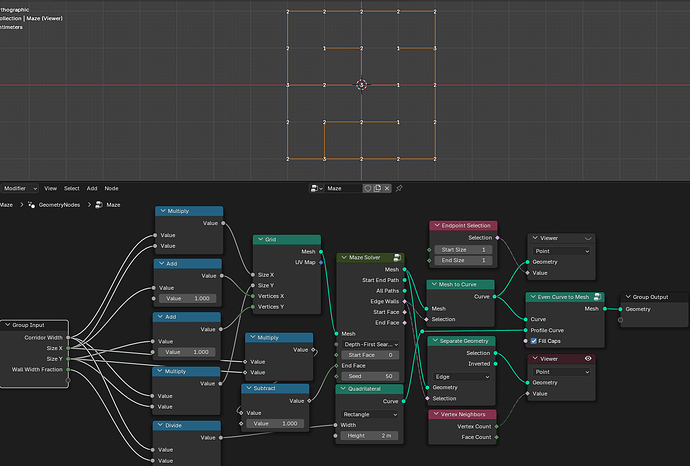
Task: Collapse the Group Output node chevron
Action: coord(628,297)
